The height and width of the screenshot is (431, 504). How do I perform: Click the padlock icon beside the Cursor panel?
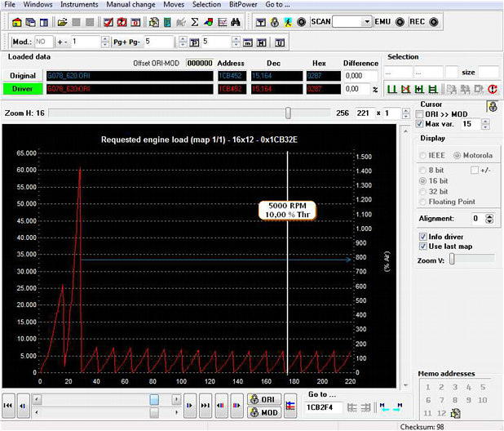coord(492,107)
